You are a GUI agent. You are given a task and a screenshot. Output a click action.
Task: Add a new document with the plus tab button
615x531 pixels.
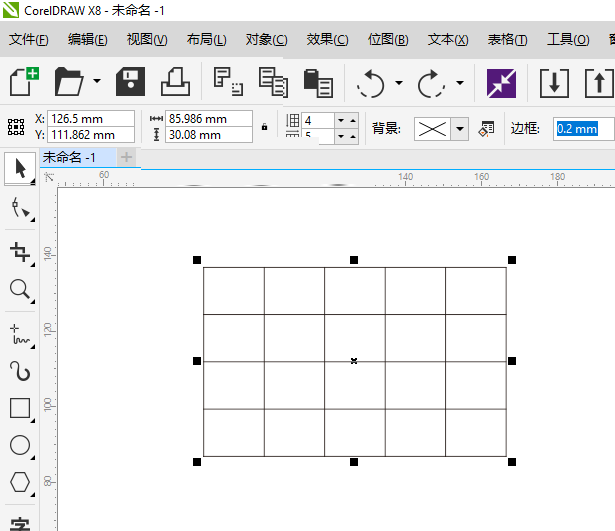(126, 158)
